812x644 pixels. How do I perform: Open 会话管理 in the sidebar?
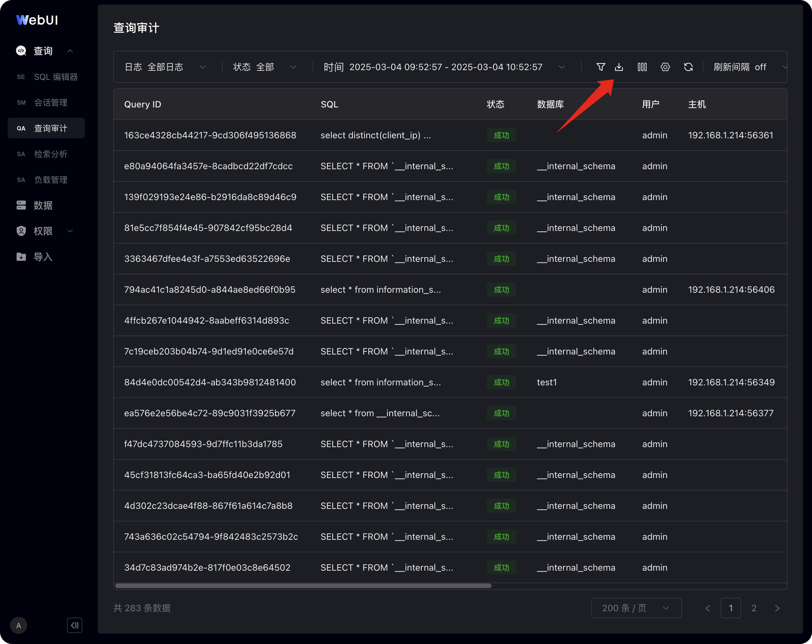pos(46,102)
